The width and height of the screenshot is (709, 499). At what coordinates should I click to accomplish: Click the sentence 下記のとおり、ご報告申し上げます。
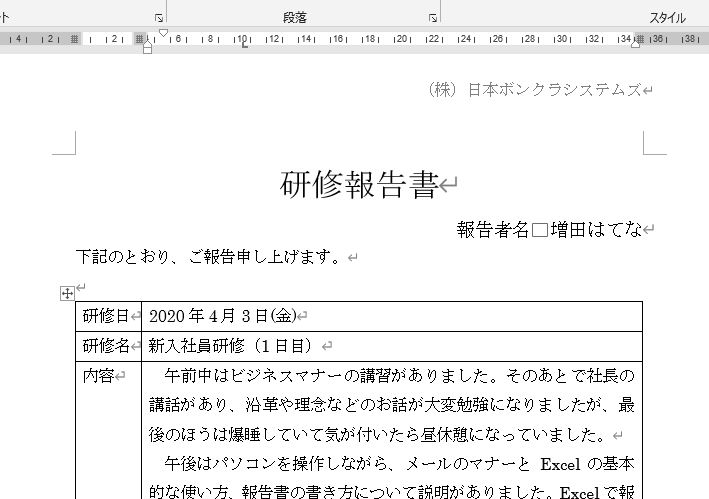(x=208, y=257)
